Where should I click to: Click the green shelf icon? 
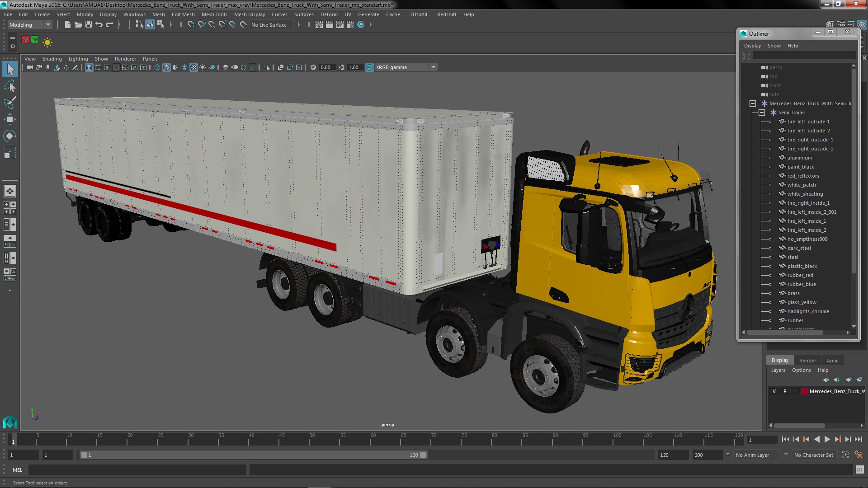pos(35,40)
